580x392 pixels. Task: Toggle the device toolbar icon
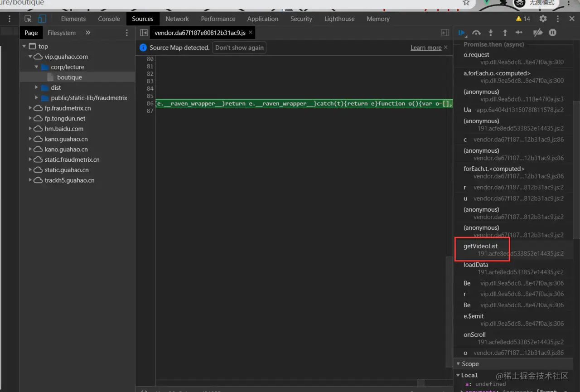(x=42, y=19)
